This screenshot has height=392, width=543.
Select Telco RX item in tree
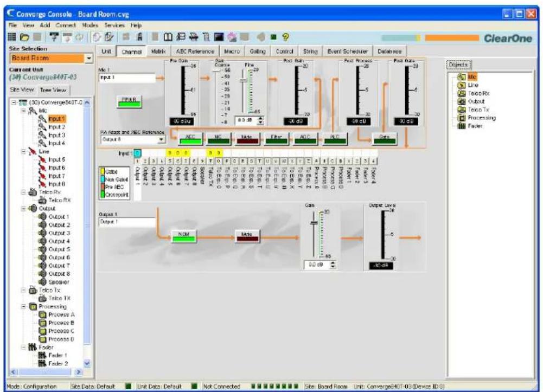pos(60,200)
